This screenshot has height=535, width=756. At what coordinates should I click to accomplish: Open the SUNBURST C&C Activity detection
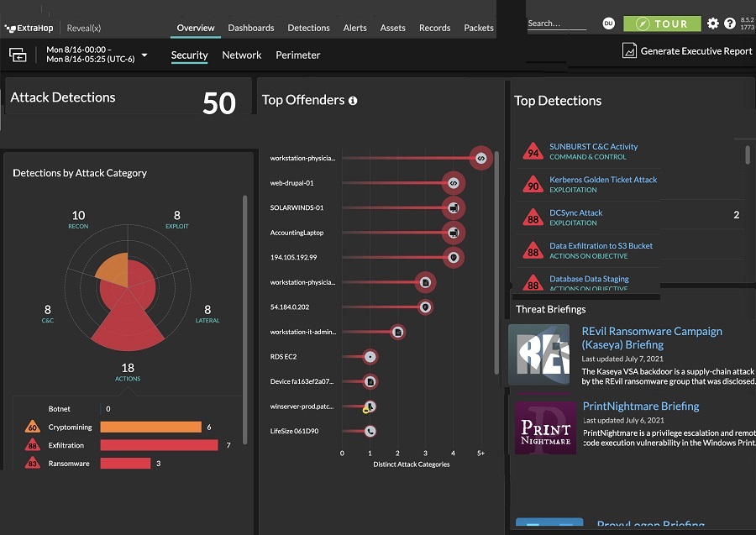pyautogui.click(x=594, y=146)
